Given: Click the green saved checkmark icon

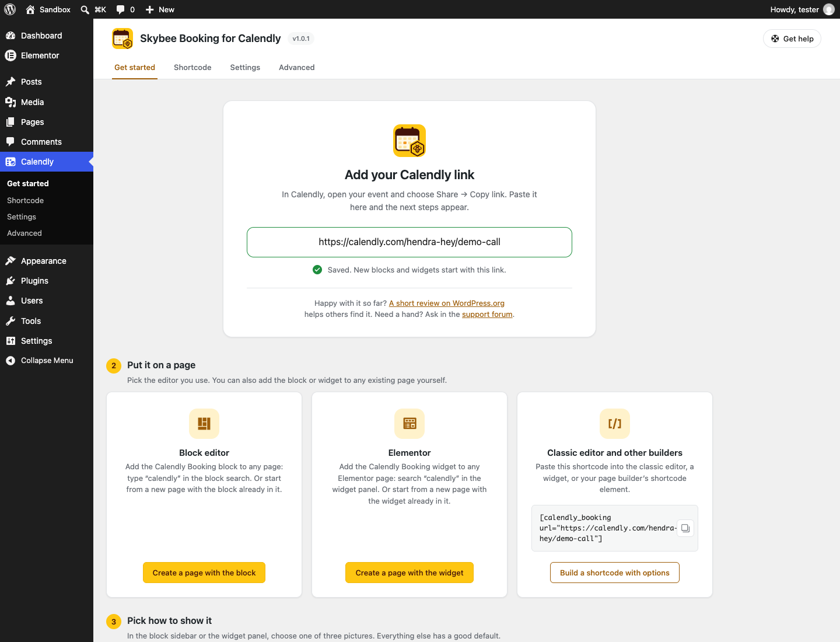Looking at the screenshot, I should pos(317,270).
